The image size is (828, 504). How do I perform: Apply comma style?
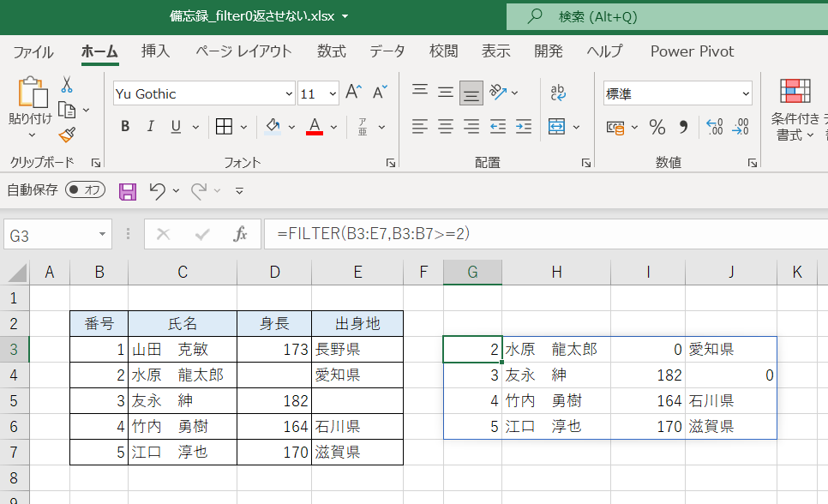(x=683, y=127)
